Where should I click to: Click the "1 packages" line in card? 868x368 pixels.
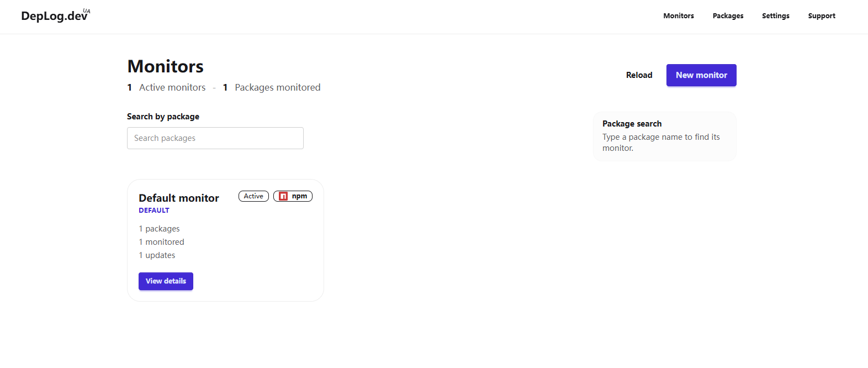160,229
